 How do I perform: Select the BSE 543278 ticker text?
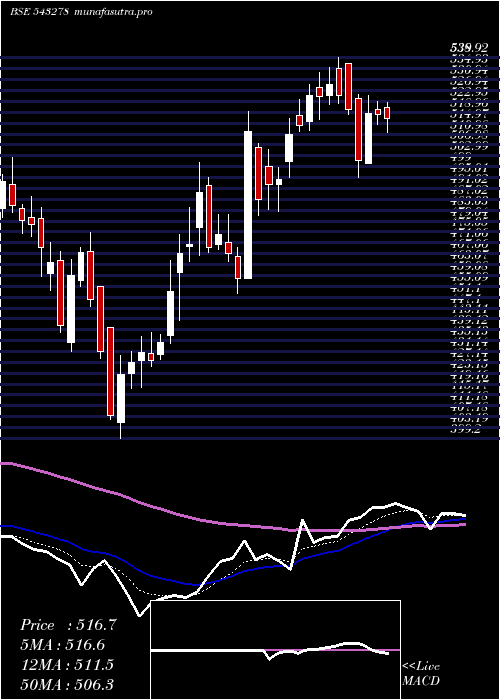39,11
